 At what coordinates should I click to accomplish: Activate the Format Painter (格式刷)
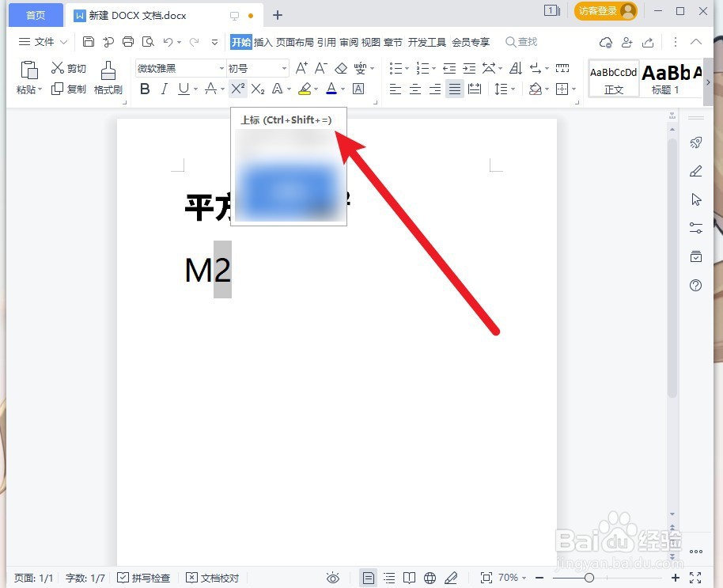(108, 77)
